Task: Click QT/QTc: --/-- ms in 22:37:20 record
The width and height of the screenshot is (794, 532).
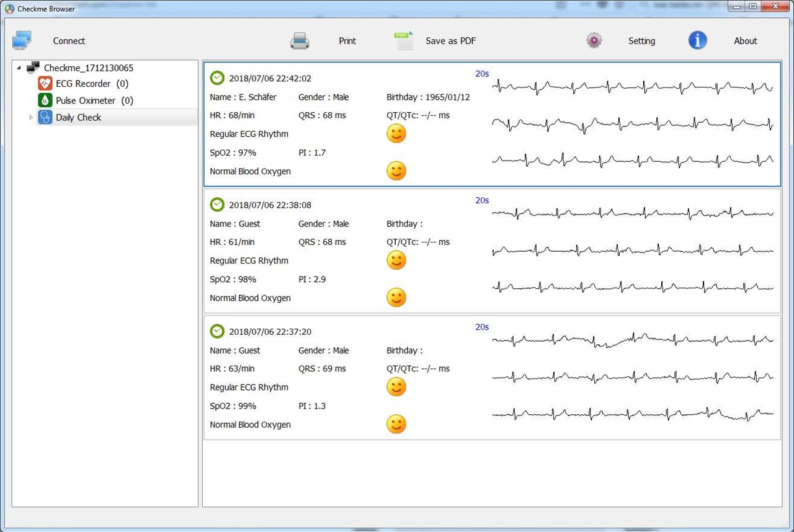Action: [418, 368]
